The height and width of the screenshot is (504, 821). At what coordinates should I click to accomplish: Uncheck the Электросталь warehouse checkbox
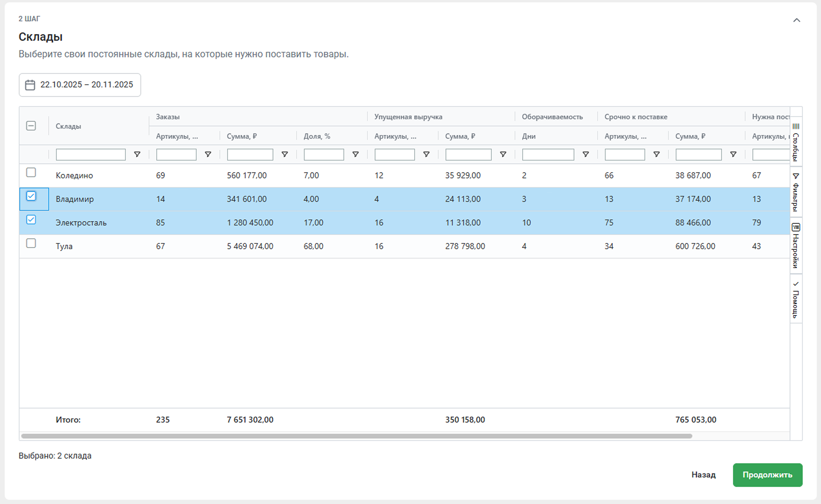[x=31, y=220]
